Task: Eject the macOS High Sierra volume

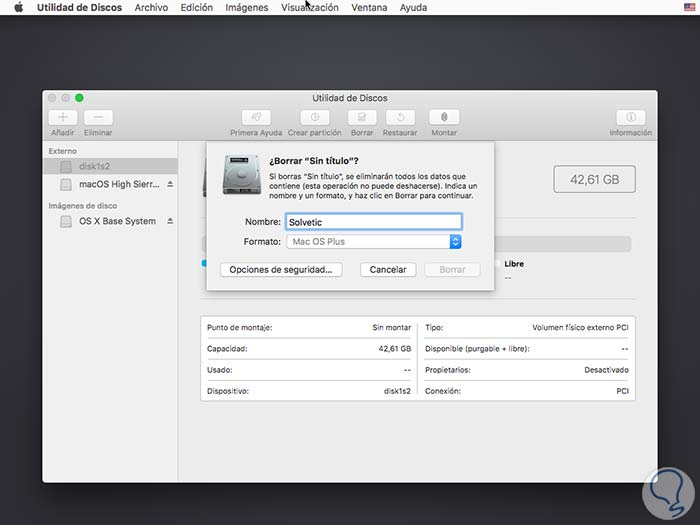Action: pyautogui.click(x=170, y=184)
